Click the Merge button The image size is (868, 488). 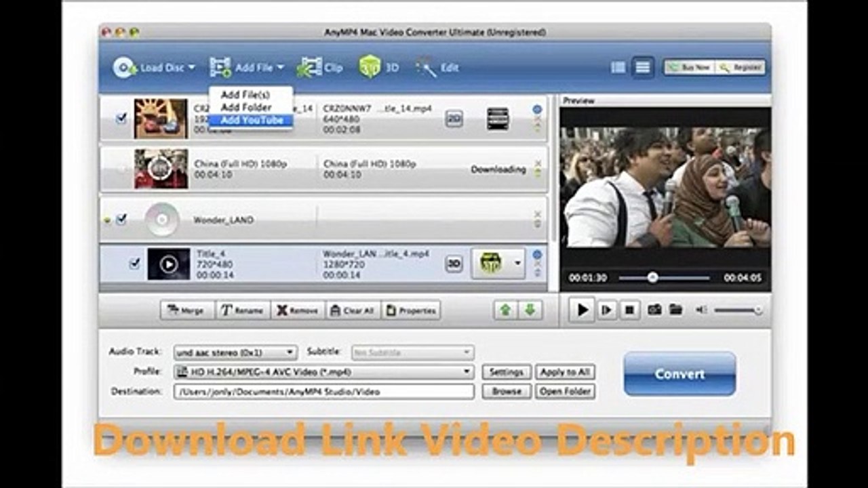pos(187,310)
